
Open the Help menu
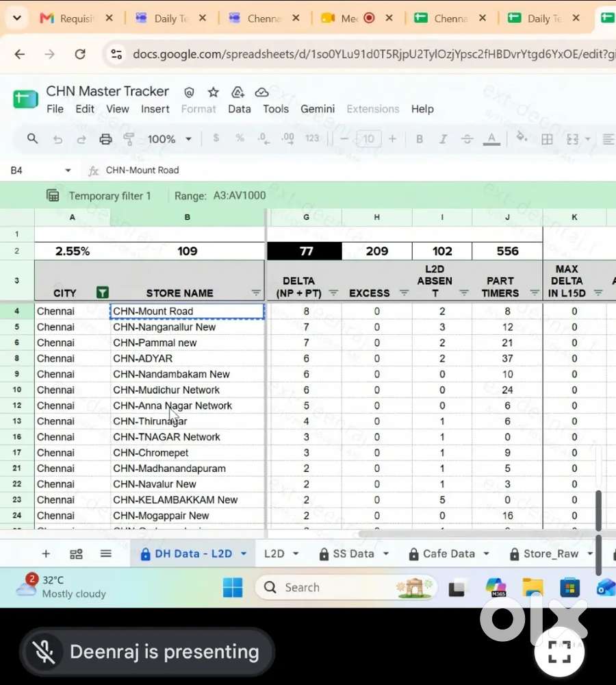click(x=422, y=109)
